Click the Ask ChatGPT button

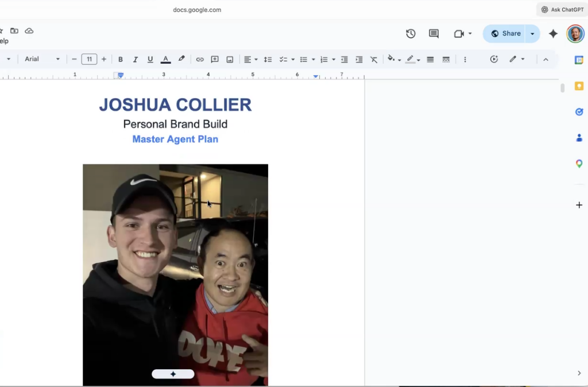coord(562,10)
